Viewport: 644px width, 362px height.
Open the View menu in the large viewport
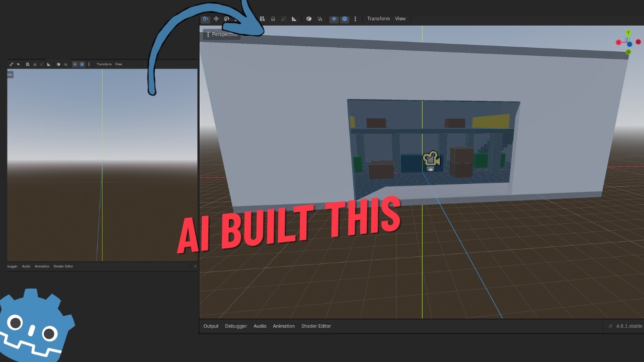coord(400,19)
